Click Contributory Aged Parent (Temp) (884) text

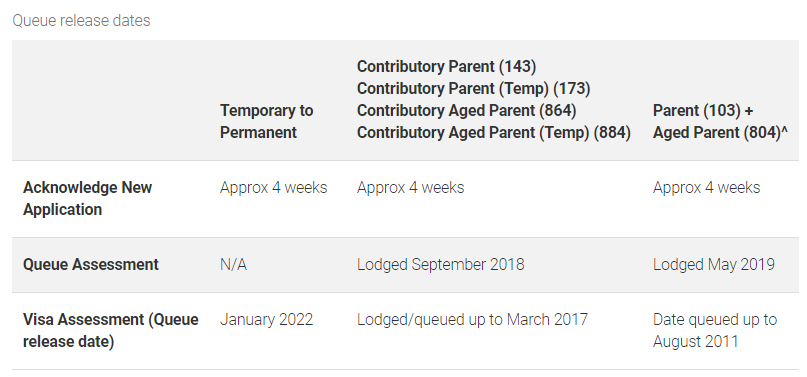[494, 133]
